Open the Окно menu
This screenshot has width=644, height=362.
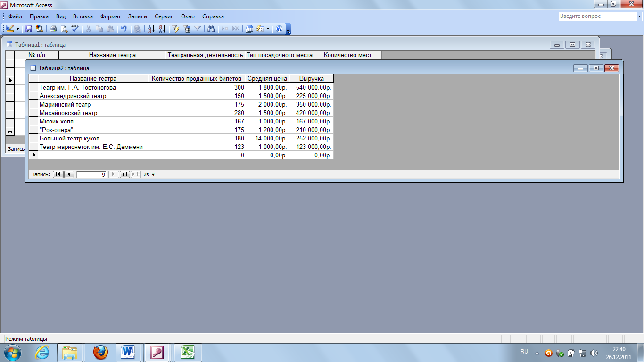tap(189, 16)
